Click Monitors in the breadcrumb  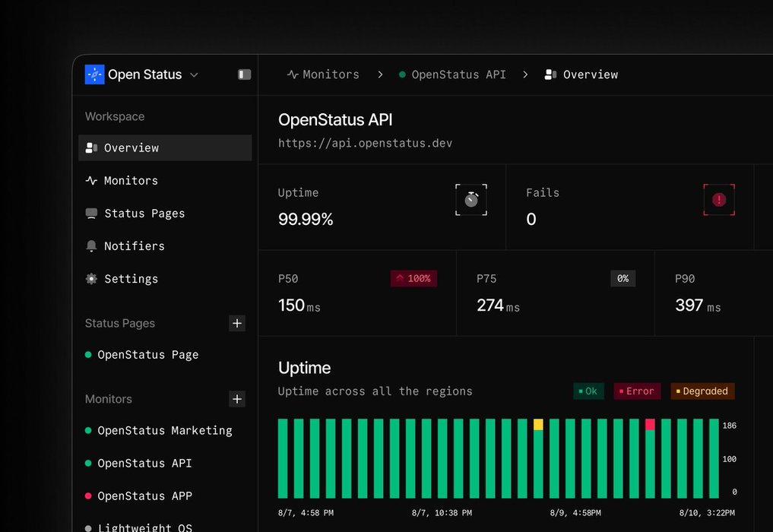[323, 74]
